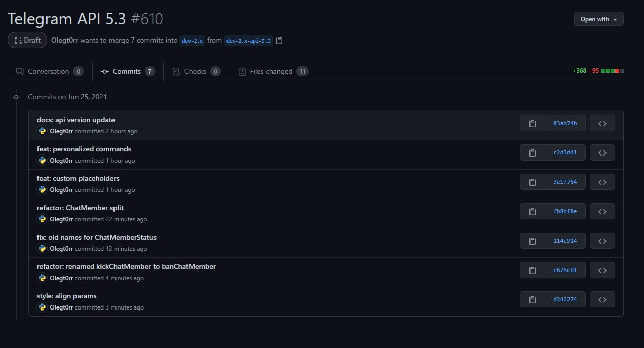The image size is (644, 348).
Task: Open commit hash e676cb1
Action: (565, 270)
